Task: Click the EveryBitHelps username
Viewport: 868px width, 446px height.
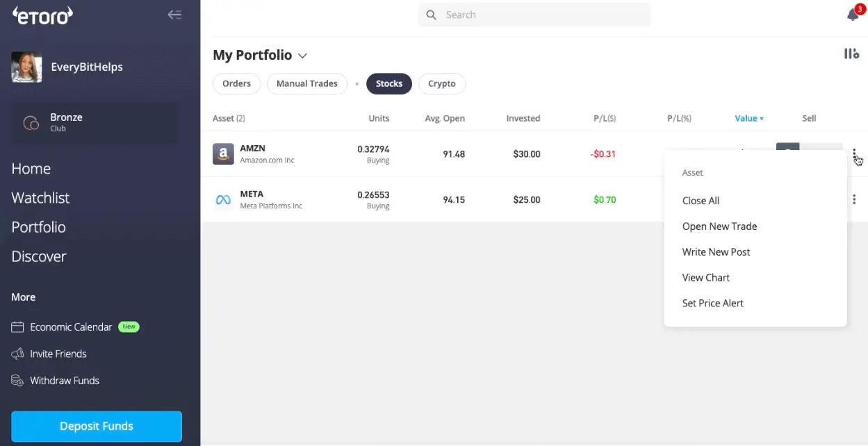Action: [x=87, y=67]
